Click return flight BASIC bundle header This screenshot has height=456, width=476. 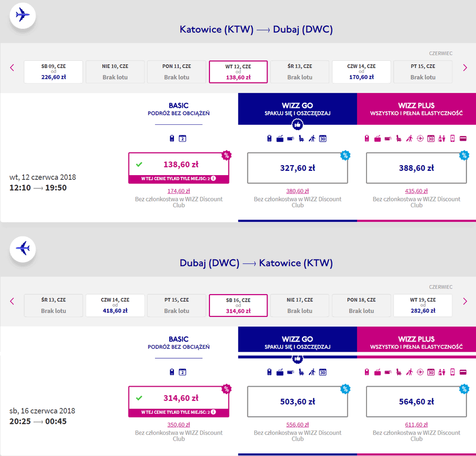pos(179,342)
